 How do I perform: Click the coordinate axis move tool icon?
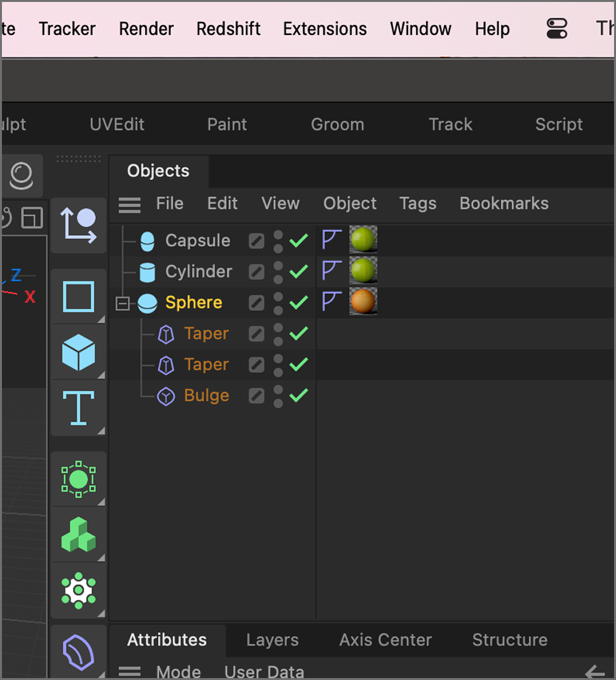pyautogui.click(x=78, y=225)
